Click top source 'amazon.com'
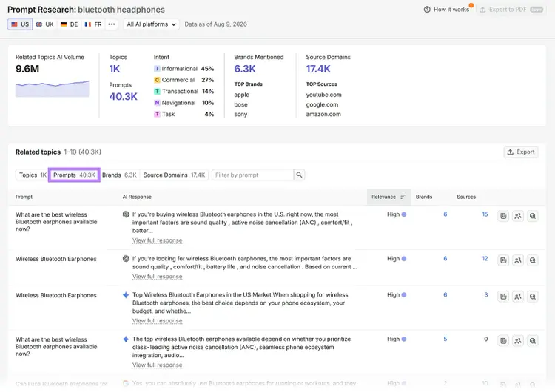The width and height of the screenshot is (555, 392). pos(323,115)
